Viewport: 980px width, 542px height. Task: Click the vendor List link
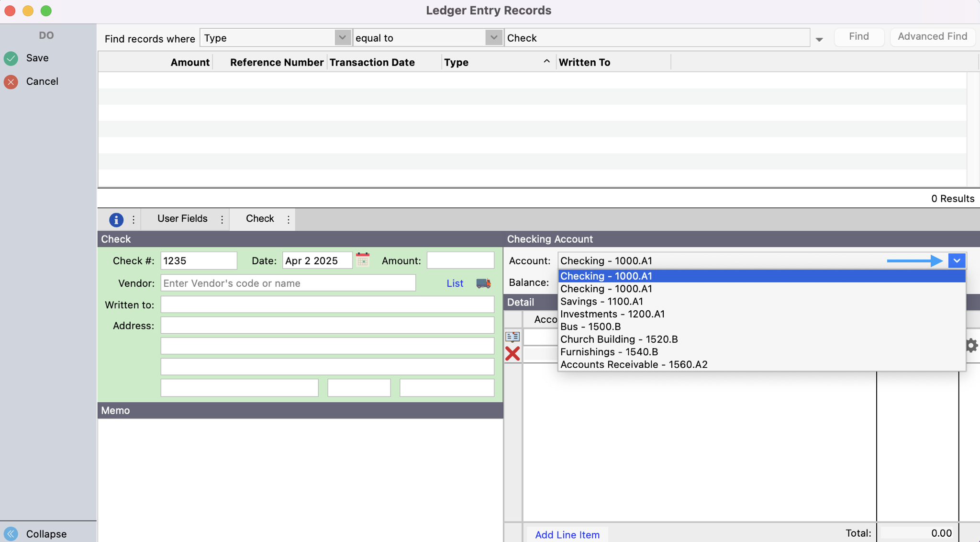[455, 283]
